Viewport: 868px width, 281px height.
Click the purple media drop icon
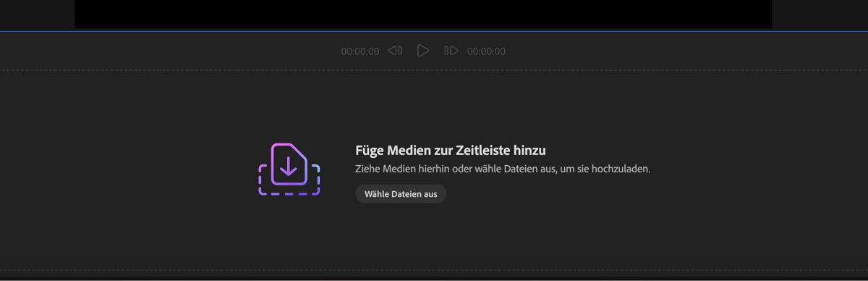289,169
